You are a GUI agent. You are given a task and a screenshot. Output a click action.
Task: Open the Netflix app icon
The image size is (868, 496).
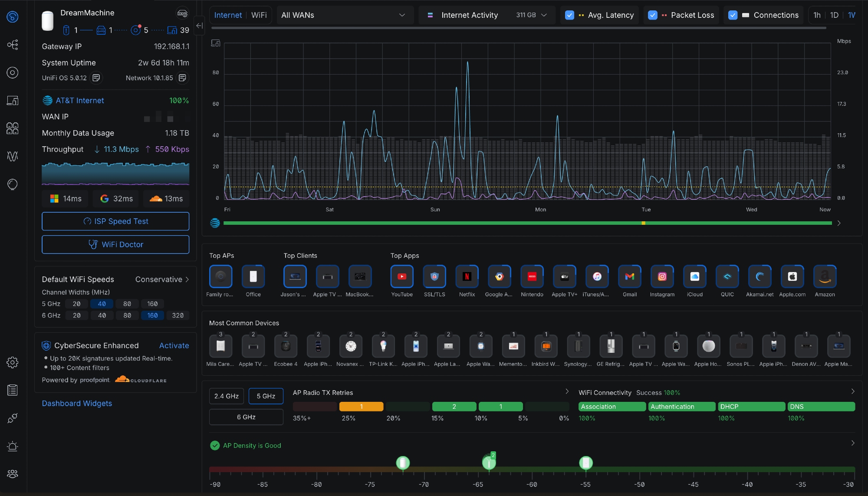467,276
